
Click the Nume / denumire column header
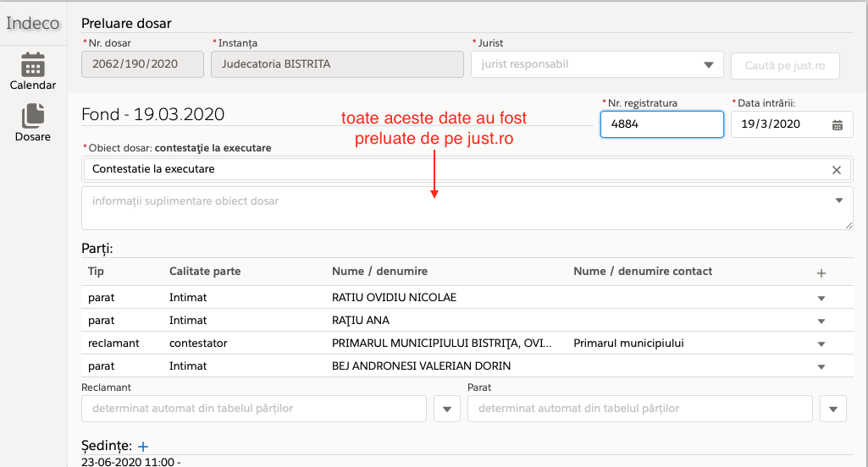click(x=379, y=272)
